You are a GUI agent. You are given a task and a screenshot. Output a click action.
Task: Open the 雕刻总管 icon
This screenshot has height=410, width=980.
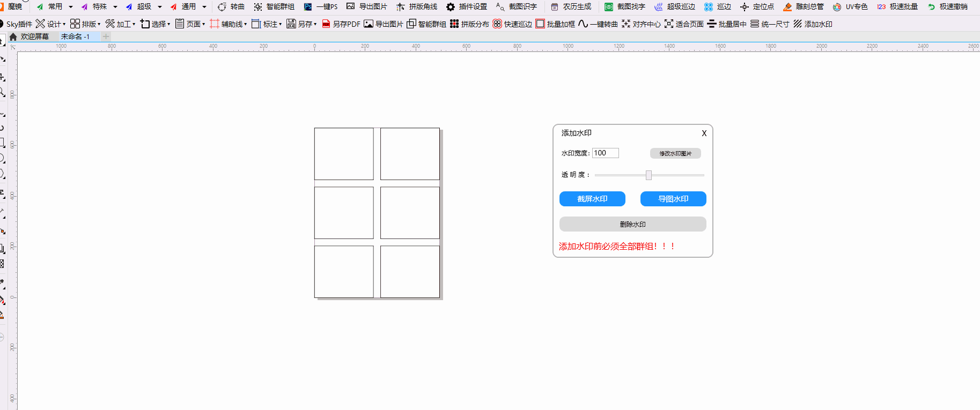[787, 7]
